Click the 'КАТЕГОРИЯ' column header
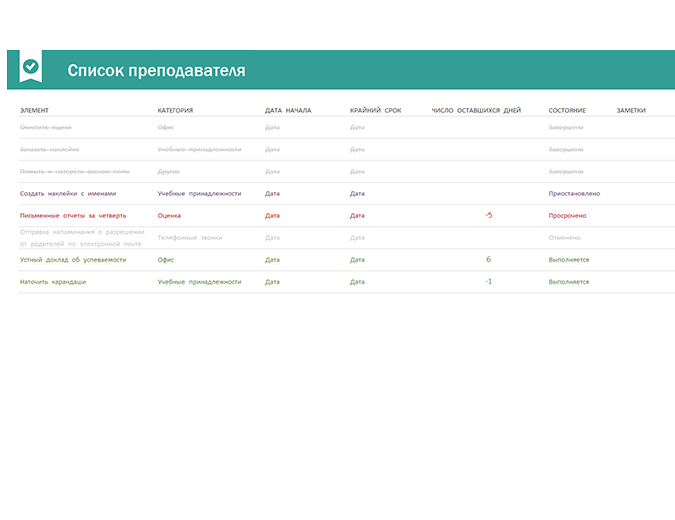Image resolution: width=675 pixels, height=520 pixels. 175,111
